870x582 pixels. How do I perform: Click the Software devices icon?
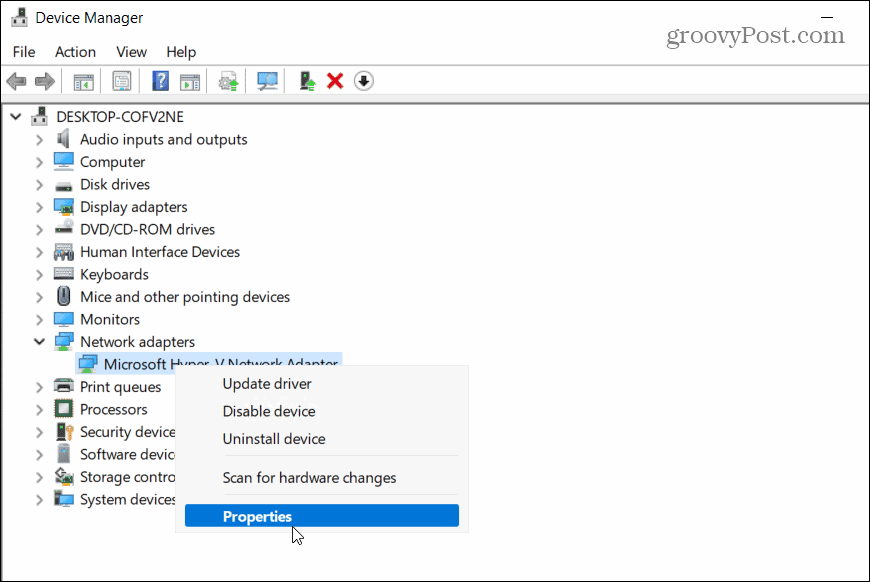[64, 453]
